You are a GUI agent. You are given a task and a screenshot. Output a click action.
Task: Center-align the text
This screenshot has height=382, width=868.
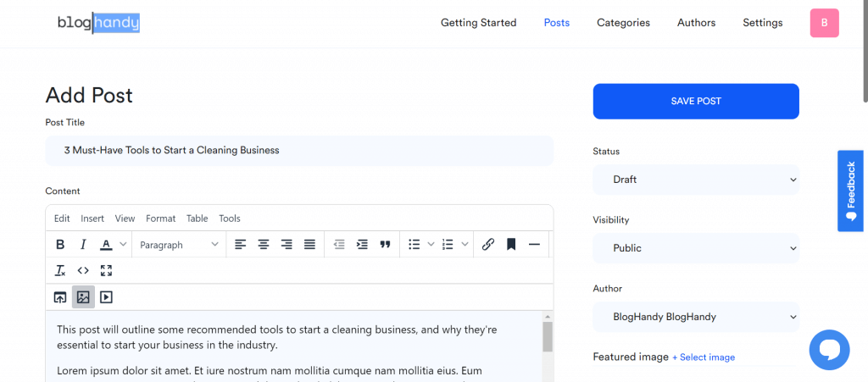point(264,244)
